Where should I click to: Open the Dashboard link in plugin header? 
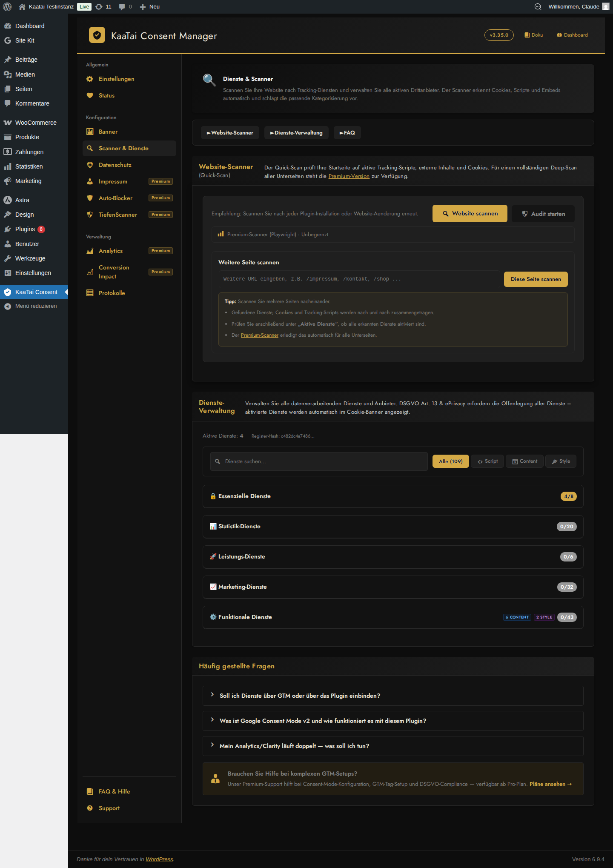[572, 35]
